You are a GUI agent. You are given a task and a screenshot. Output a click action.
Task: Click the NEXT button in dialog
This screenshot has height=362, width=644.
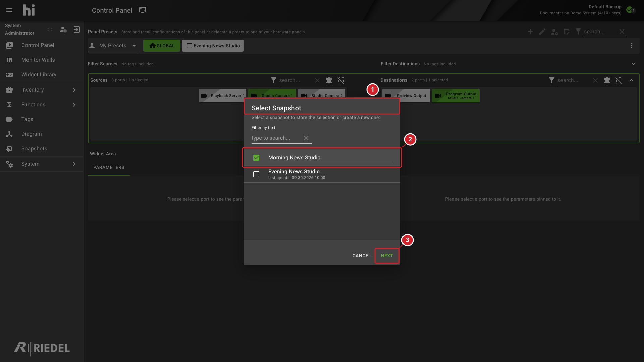[x=387, y=256]
